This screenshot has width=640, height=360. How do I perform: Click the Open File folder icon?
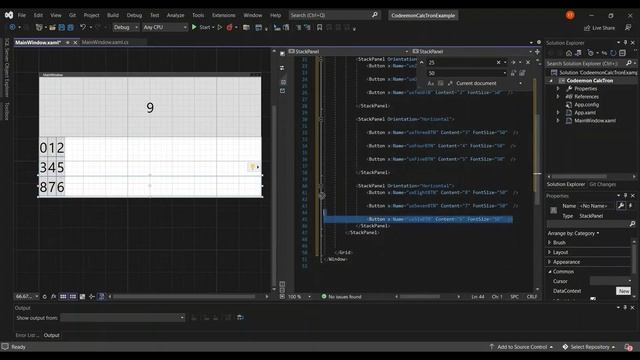(x=52, y=27)
